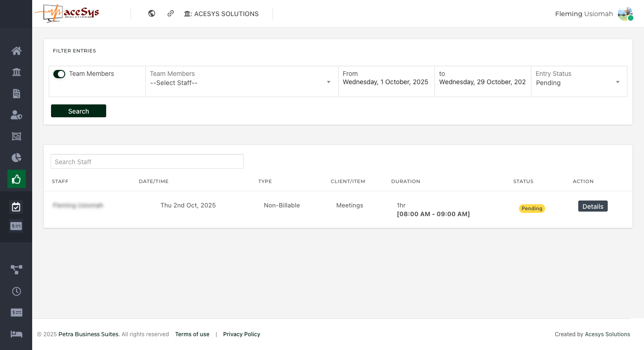644x350 pixels.
Task: Open the pie chart reports icon
Action: [x=17, y=158]
